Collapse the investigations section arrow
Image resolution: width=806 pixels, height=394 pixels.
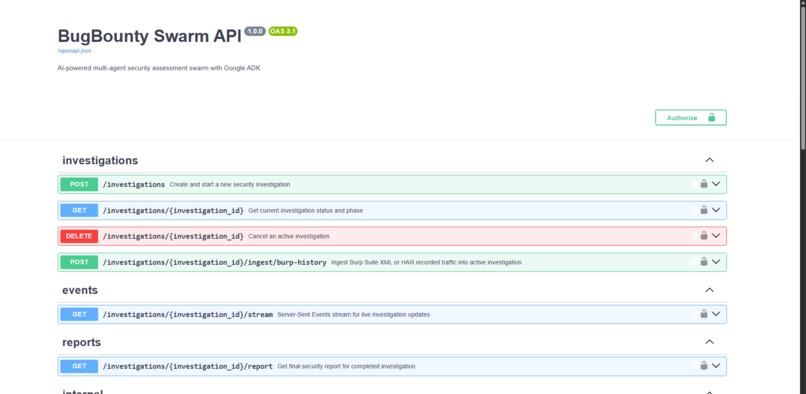709,160
